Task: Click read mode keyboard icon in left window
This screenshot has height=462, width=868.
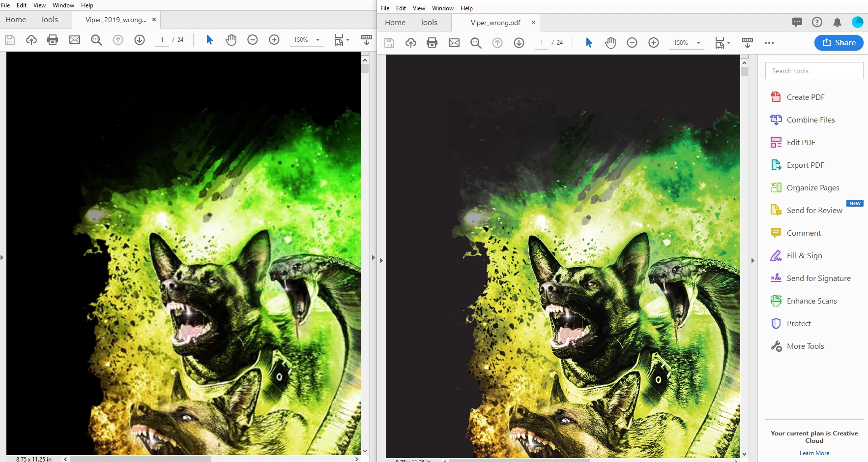Action: 367,40
